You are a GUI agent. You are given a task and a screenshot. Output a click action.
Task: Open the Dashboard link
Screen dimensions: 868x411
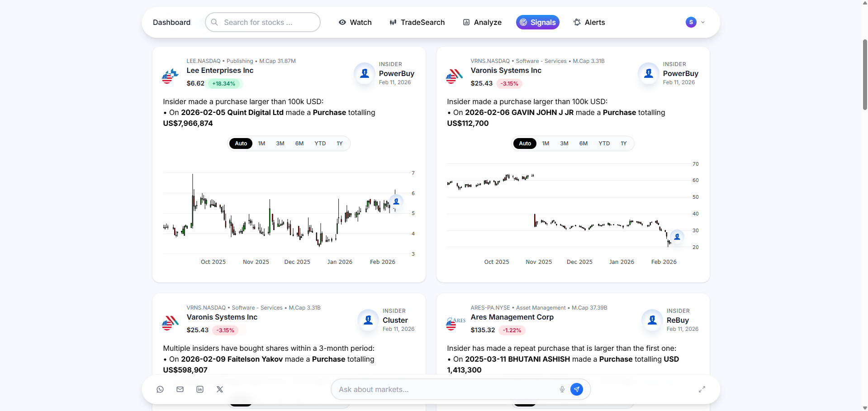[171, 22]
